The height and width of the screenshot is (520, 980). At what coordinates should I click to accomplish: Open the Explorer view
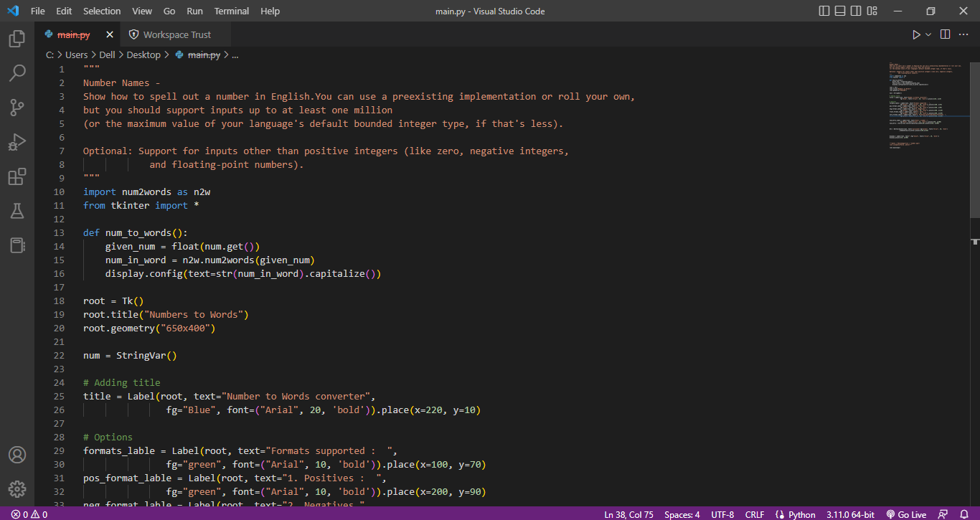point(17,39)
